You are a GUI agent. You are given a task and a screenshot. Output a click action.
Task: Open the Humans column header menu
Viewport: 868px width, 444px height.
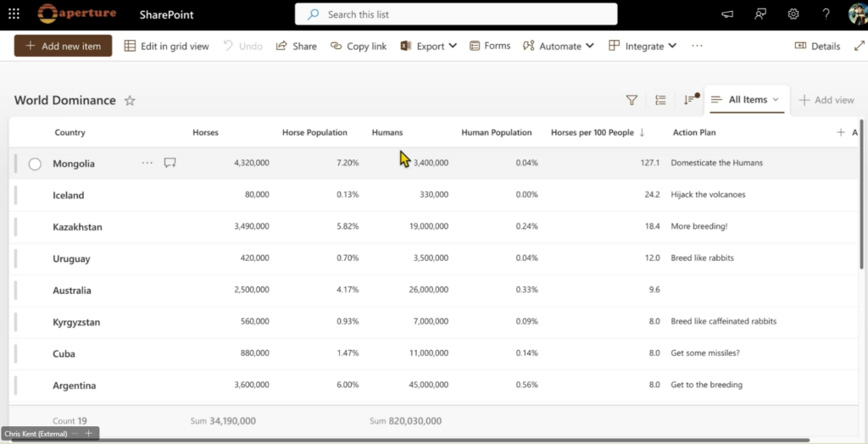click(387, 133)
